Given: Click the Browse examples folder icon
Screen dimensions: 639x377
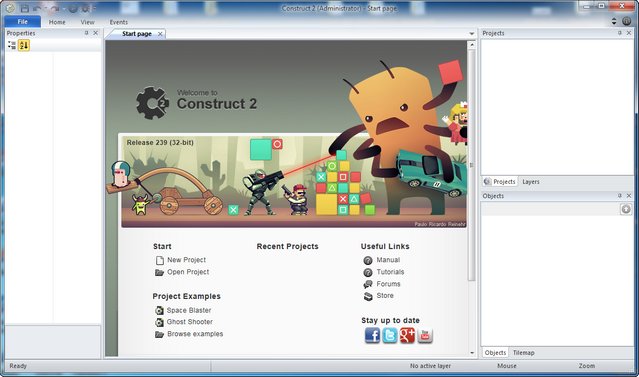Looking at the screenshot, I should tap(159, 334).
